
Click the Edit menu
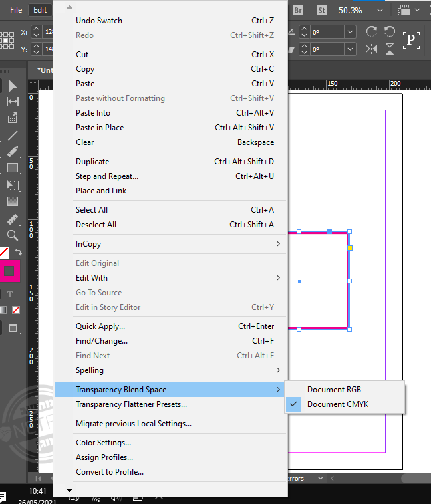click(40, 10)
